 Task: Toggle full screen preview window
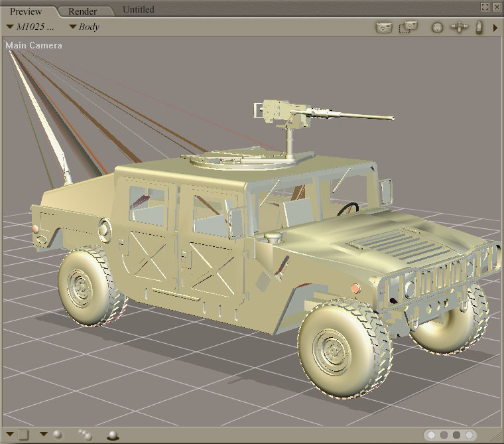coord(485,7)
